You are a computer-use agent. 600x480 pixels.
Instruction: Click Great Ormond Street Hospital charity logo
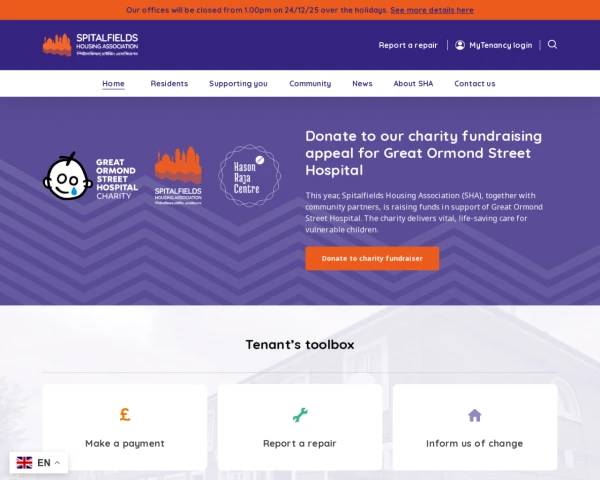(x=90, y=176)
